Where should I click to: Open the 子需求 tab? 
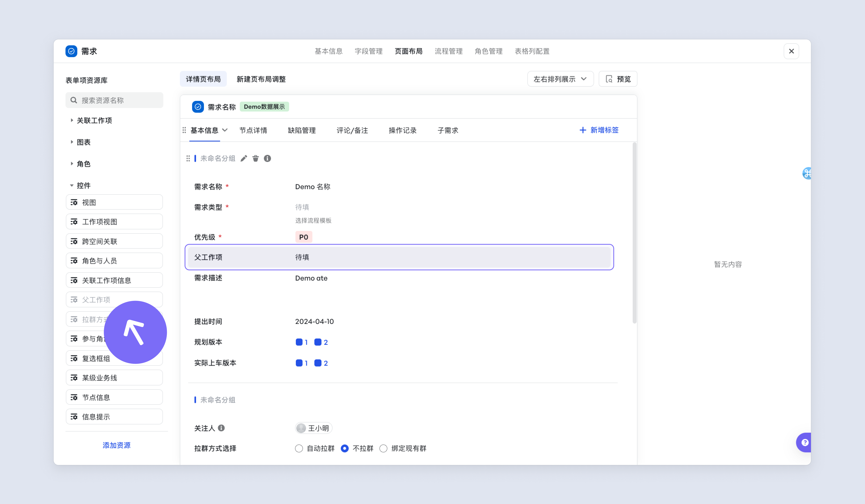448,130
